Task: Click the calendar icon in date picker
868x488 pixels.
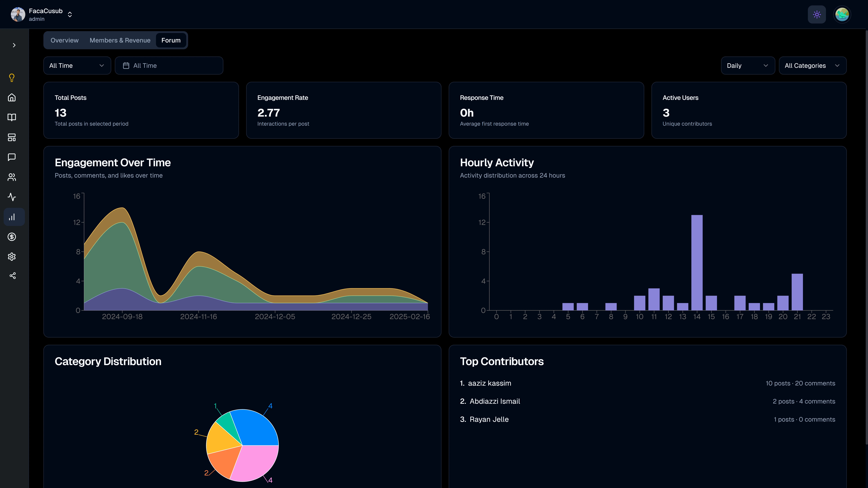Action: [126, 66]
